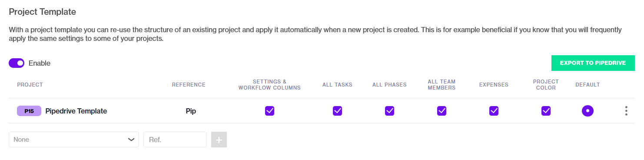Click the P15 project badge
The width and height of the screenshot is (644, 160).
pyautogui.click(x=29, y=111)
